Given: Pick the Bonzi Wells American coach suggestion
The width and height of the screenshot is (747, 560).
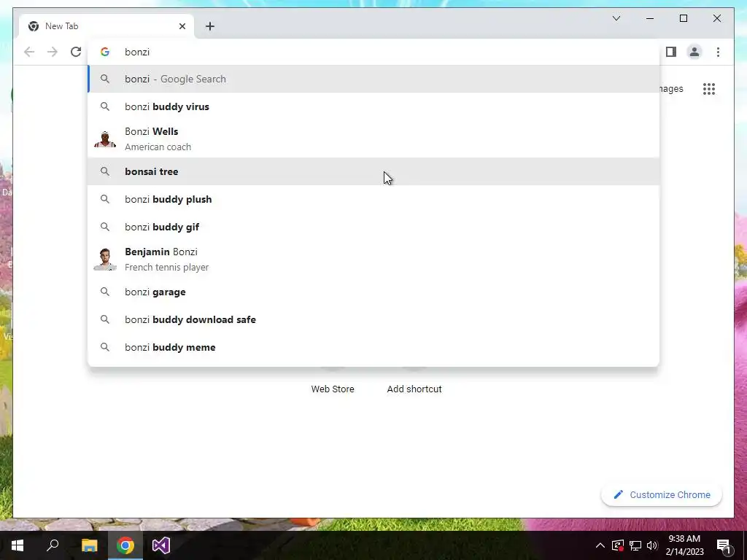Looking at the screenshot, I should pos(374,139).
